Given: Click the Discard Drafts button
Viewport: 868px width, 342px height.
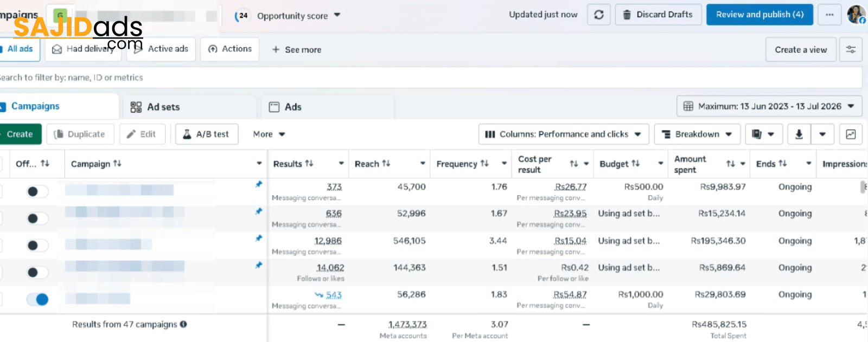Looking at the screenshot, I should click(658, 15).
